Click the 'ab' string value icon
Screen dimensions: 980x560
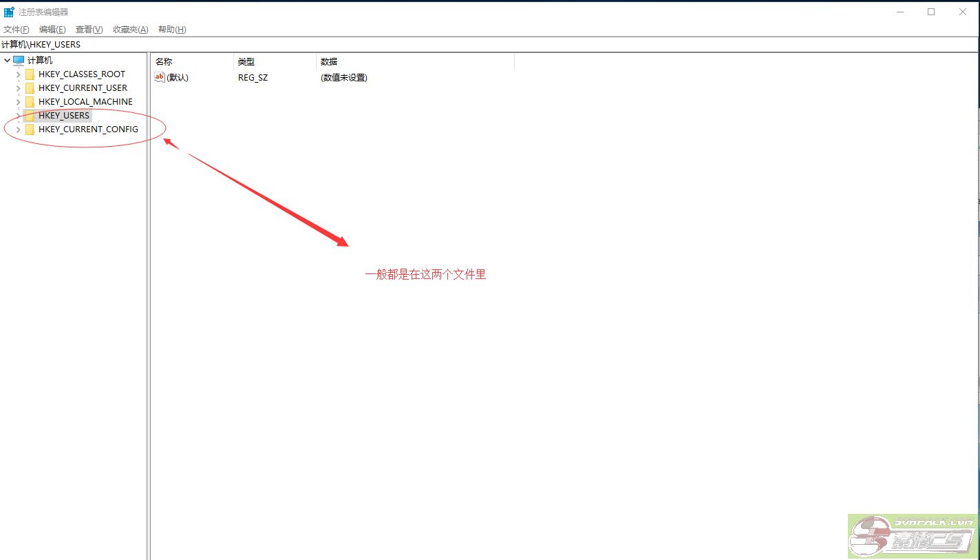click(x=160, y=78)
